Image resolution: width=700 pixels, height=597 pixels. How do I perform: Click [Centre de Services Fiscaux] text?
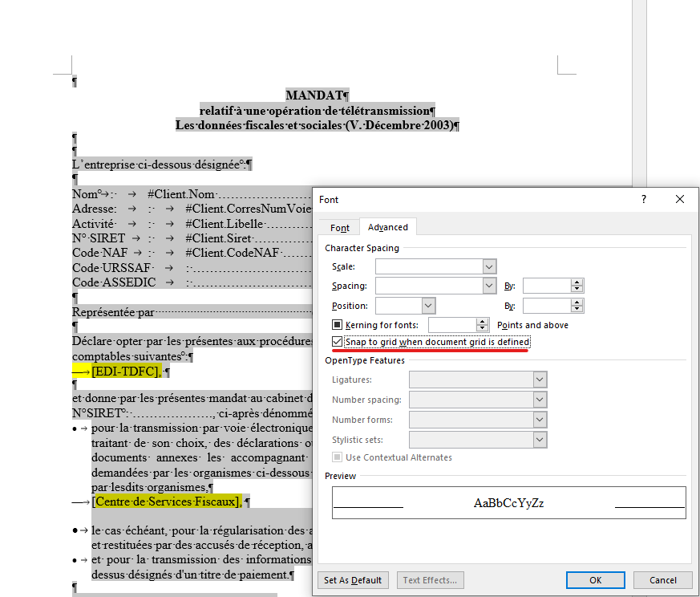coord(167,502)
